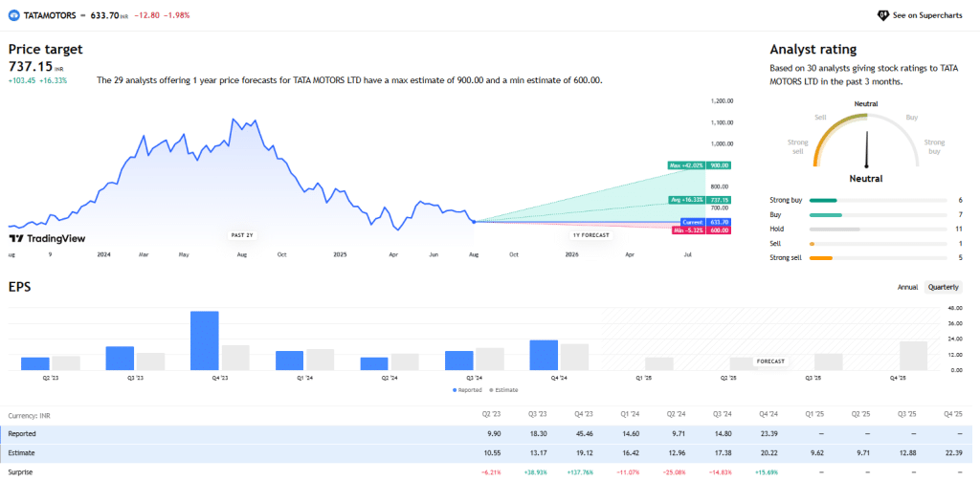Click the Buy rating bar
This screenshot has height=481, width=980.
(878, 215)
